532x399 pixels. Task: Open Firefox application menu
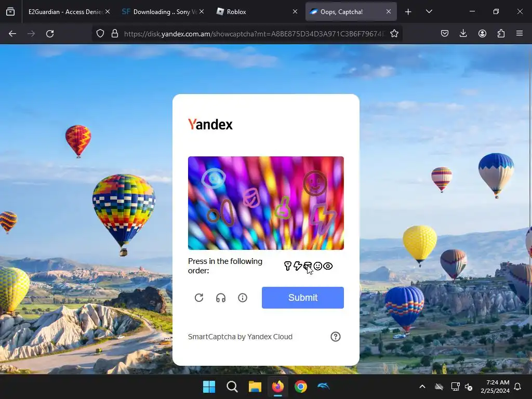[x=519, y=34]
